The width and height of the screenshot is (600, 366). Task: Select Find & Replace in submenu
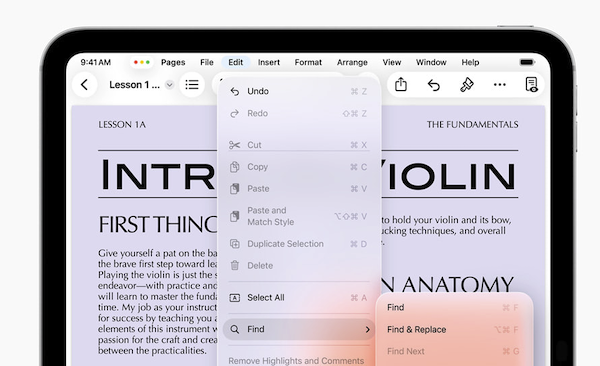453,329
